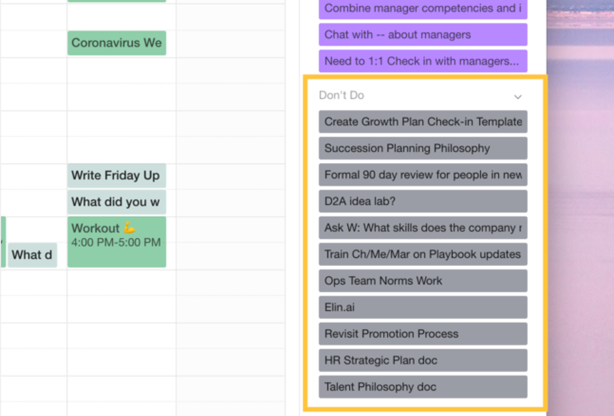Click the 'Don't Do' section header label

coord(341,95)
